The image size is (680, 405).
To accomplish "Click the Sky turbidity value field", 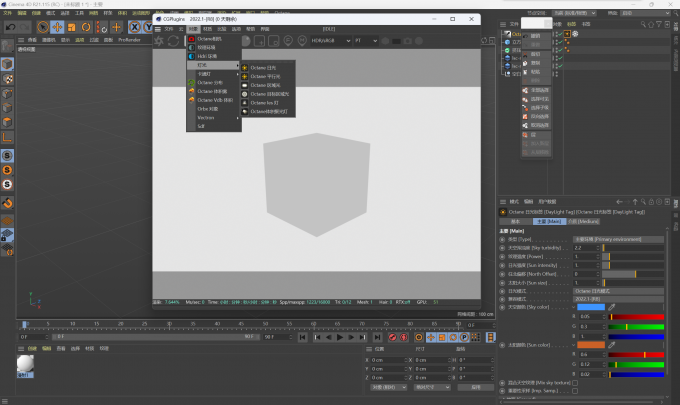I will tap(586, 248).
